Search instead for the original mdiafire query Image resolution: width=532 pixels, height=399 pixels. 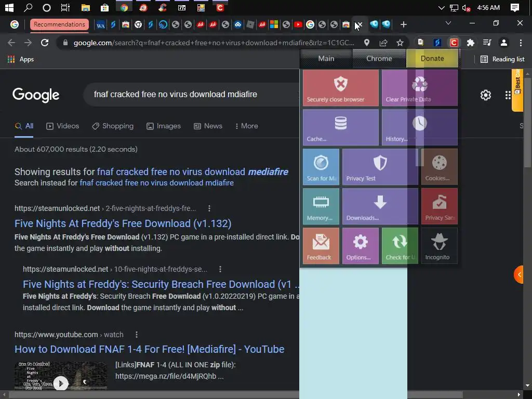click(156, 183)
